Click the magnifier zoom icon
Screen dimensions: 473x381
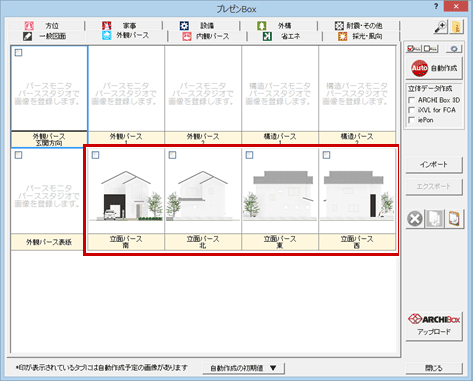pos(441,27)
